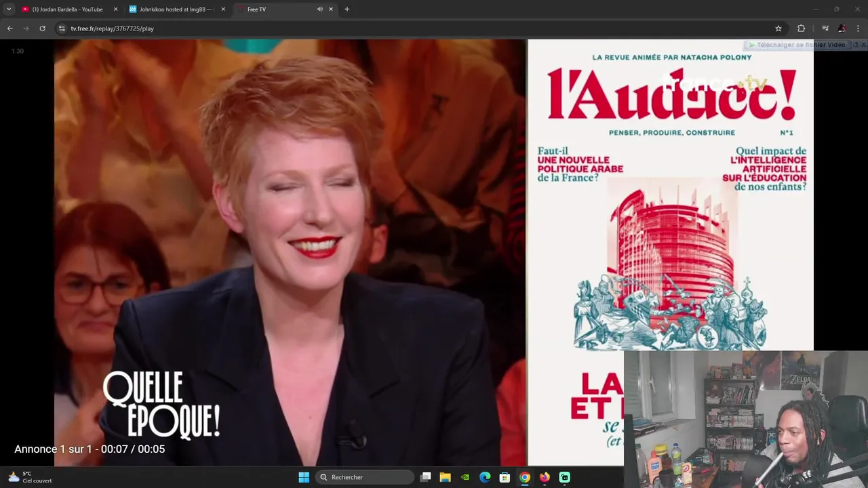Open the Chrome extensions puzzle icon

(801, 28)
